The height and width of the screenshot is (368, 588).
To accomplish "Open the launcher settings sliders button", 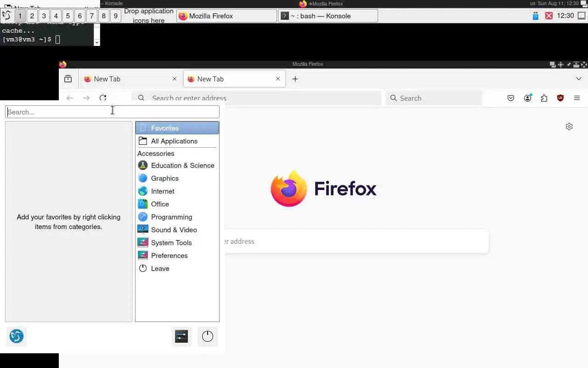I will click(181, 336).
